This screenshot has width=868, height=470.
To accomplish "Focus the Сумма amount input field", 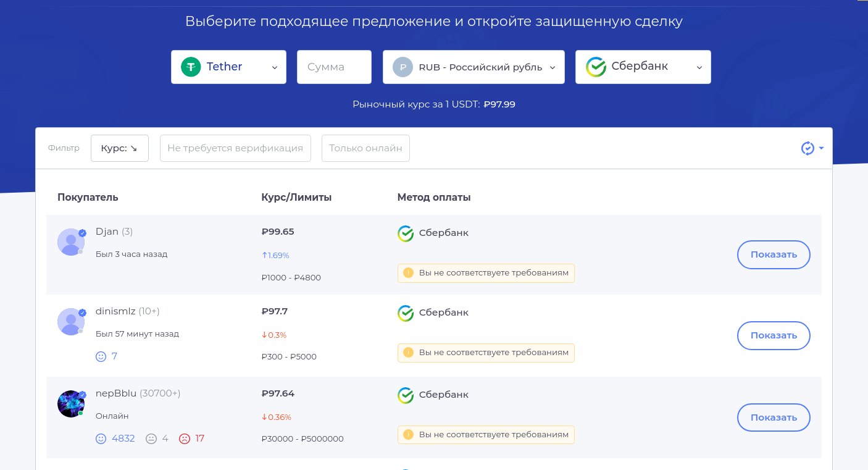I will click(x=334, y=67).
